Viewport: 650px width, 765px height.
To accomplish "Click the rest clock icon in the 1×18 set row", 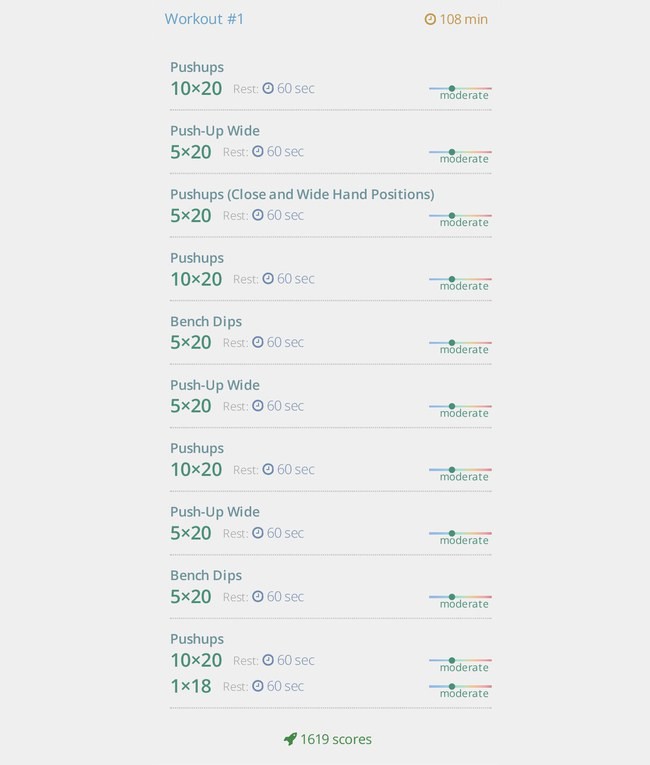I will 258,686.
